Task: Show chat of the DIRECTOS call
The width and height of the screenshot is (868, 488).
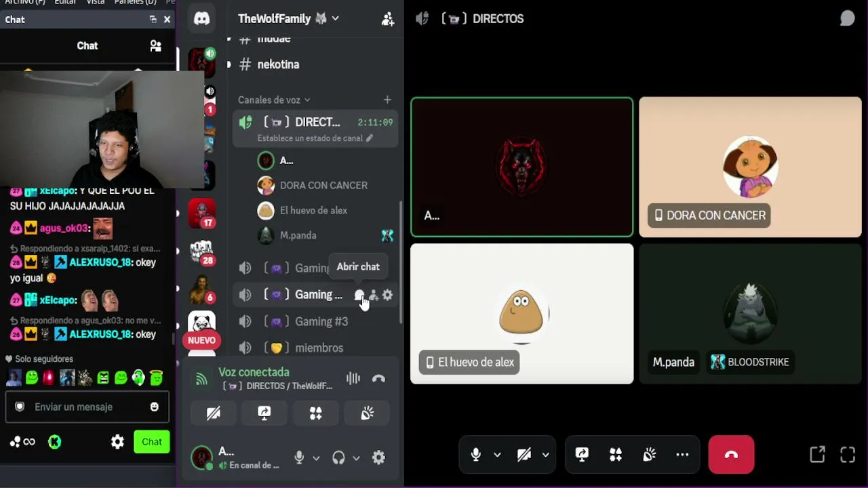Action: click(x=848, y=18)
